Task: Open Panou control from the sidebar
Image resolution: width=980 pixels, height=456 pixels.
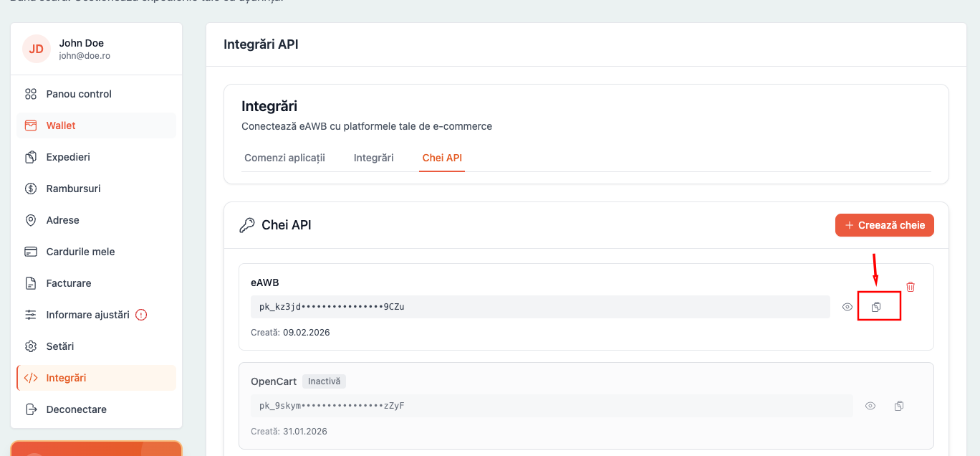Action: coord(96,94)
